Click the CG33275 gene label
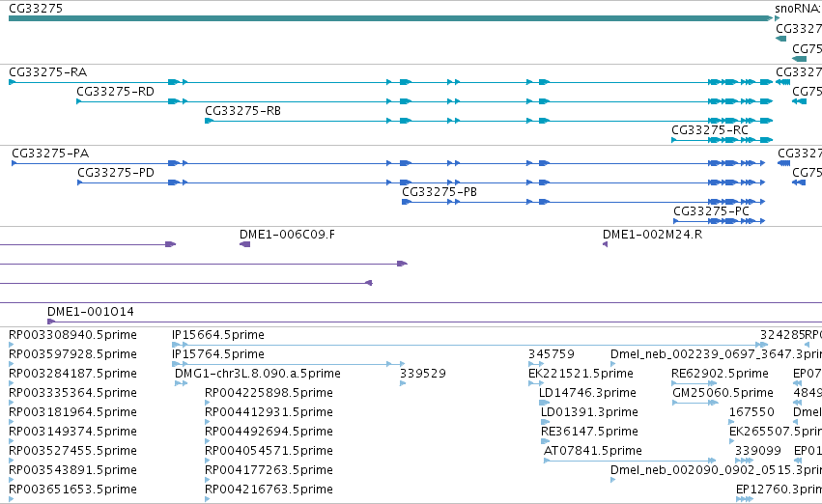 (36, 9)
